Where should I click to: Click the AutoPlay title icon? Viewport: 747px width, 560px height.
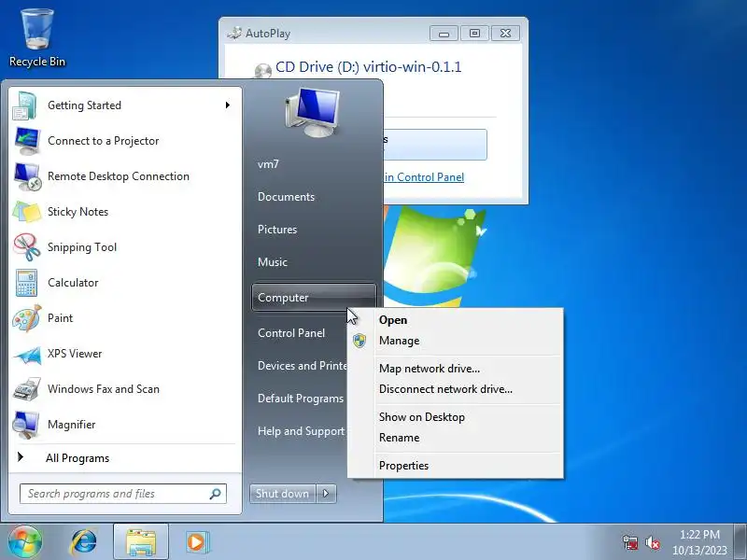(x=234, y=33)
